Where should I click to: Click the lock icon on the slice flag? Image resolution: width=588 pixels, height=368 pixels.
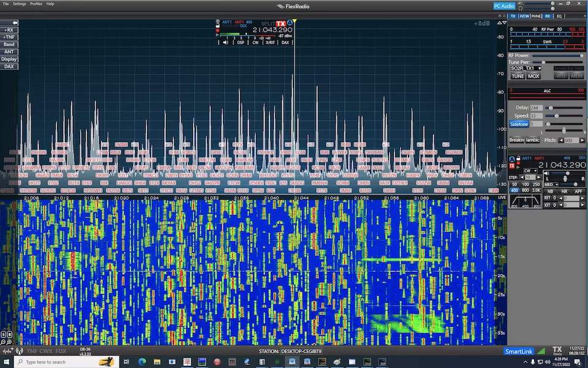click(217, 26)
